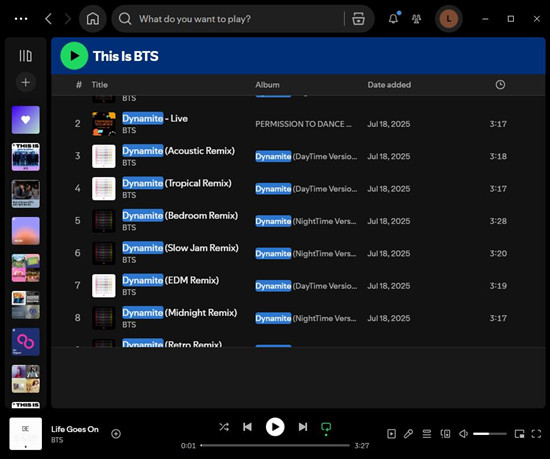The image size is (550, 459).
Task: Play the This Is BTS playlist
Action: point(74,56)
